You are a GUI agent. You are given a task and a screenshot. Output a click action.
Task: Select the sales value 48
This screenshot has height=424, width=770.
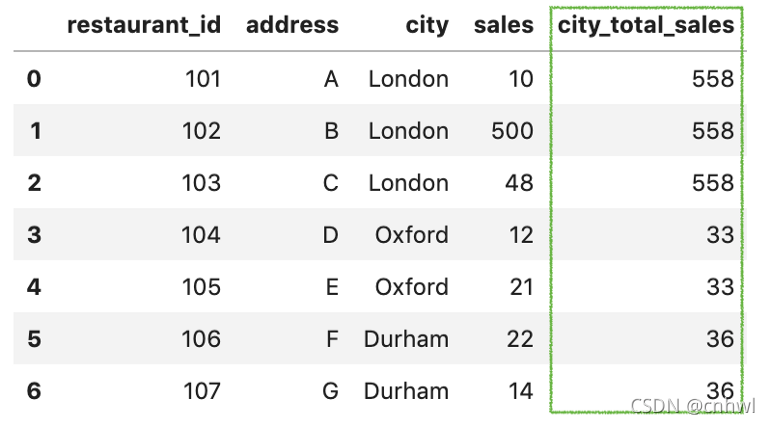[x=519, y=183]
